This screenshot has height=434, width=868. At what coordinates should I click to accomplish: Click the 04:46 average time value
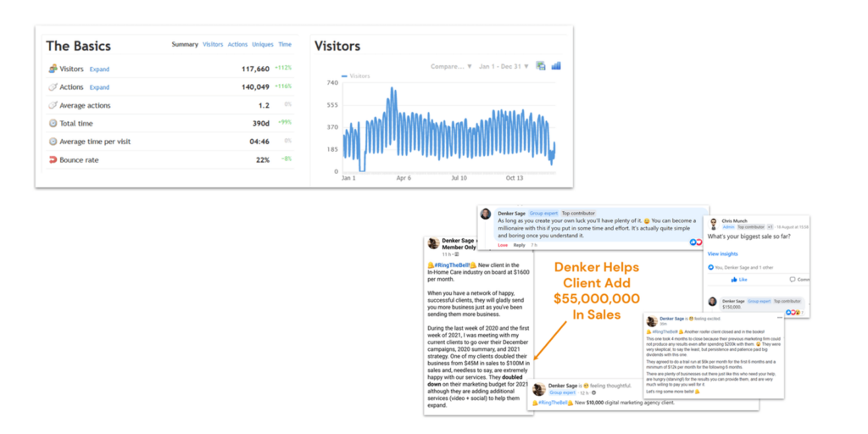259,142
